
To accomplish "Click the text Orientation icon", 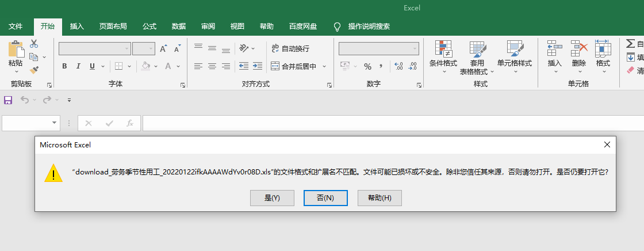I will [x=244, y=48].
